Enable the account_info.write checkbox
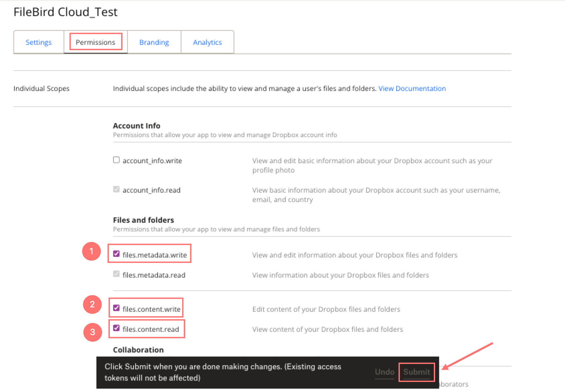565x392 pixels. (x=116, y=160)
